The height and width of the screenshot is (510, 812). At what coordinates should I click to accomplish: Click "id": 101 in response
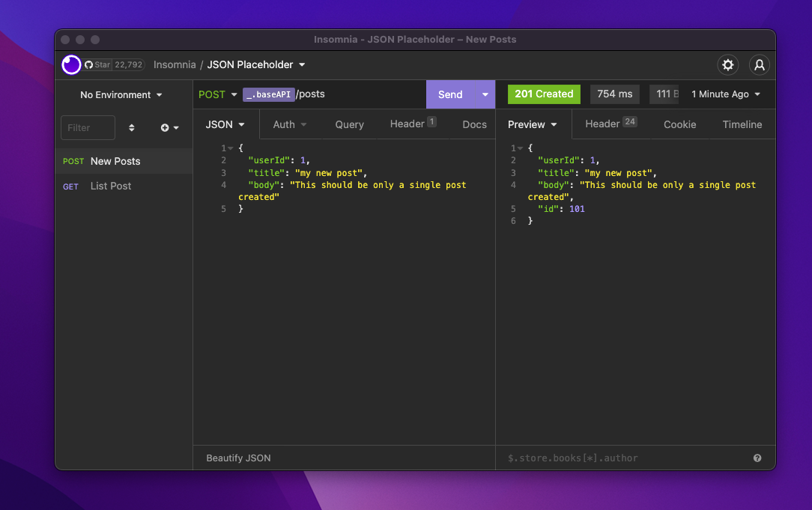[561, 209]
